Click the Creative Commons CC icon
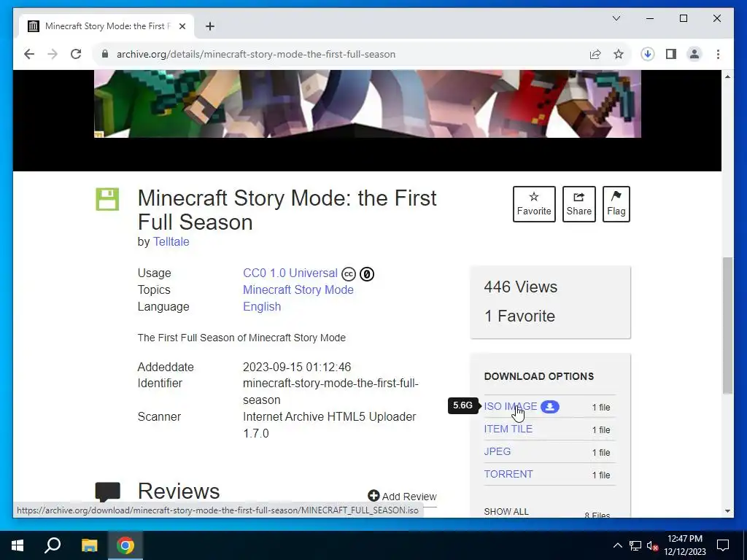 pyautogui.click(x=349, y=274)
